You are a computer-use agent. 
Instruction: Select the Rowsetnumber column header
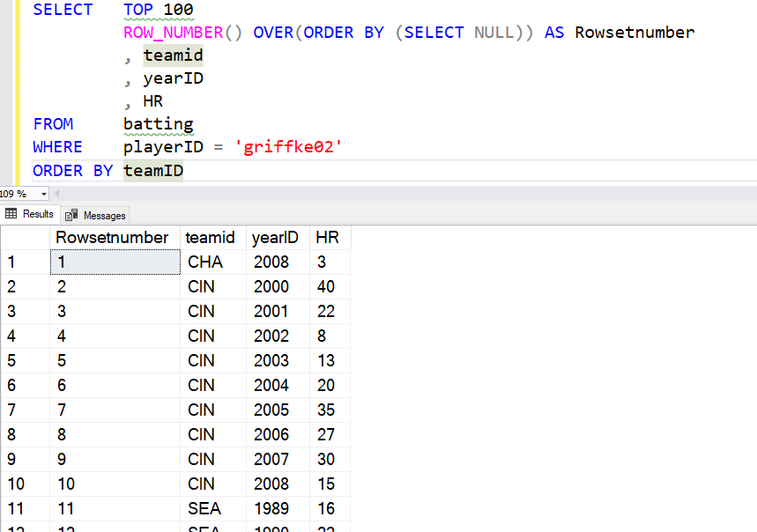click(x=112, y=238)
